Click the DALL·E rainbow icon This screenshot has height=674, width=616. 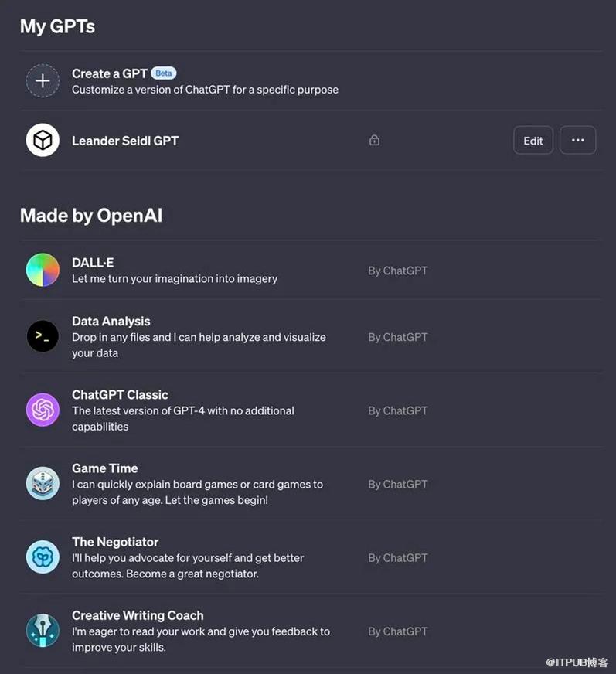(43, 271)
